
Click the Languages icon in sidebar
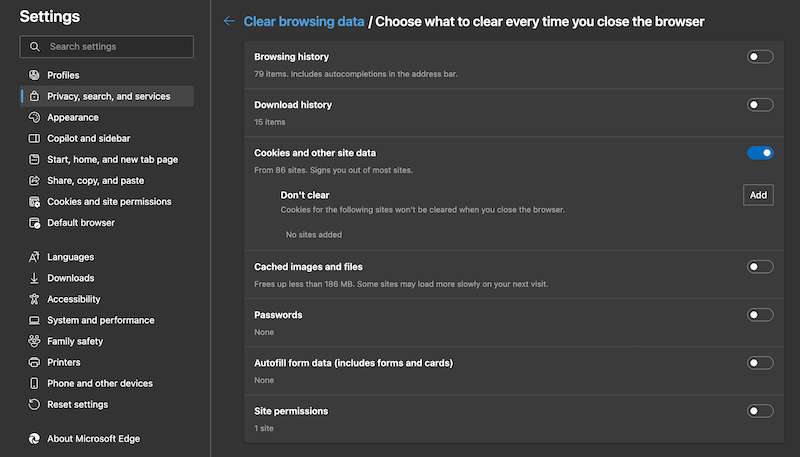tap(34, 257)
